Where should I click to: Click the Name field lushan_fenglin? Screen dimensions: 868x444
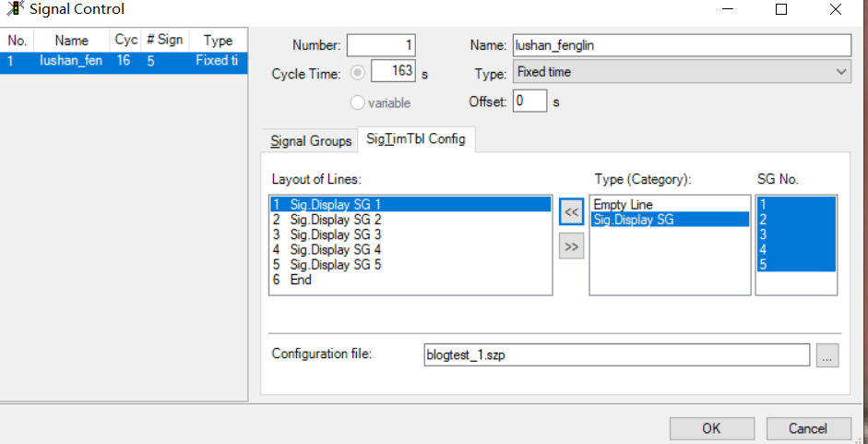click(682, 45)
